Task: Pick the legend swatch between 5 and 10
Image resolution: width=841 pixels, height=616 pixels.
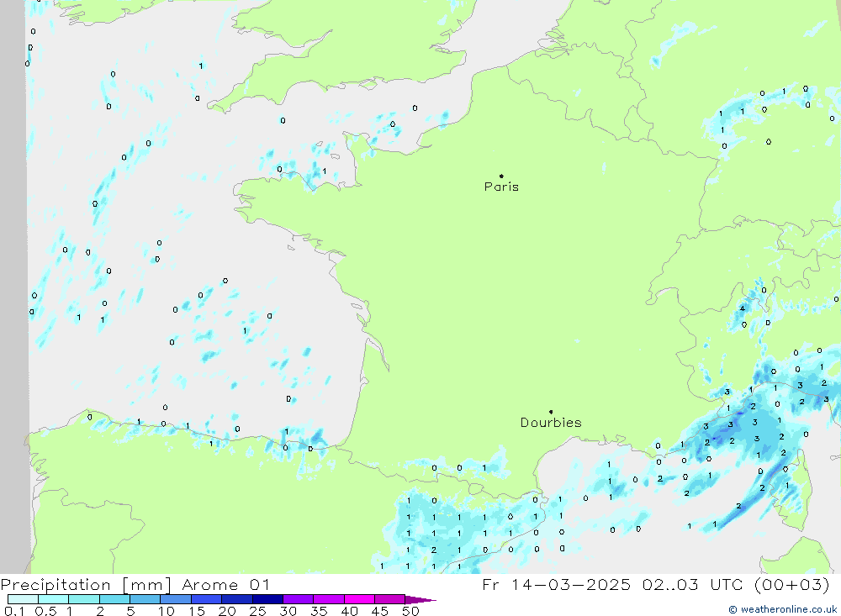Action: (145, 599)
